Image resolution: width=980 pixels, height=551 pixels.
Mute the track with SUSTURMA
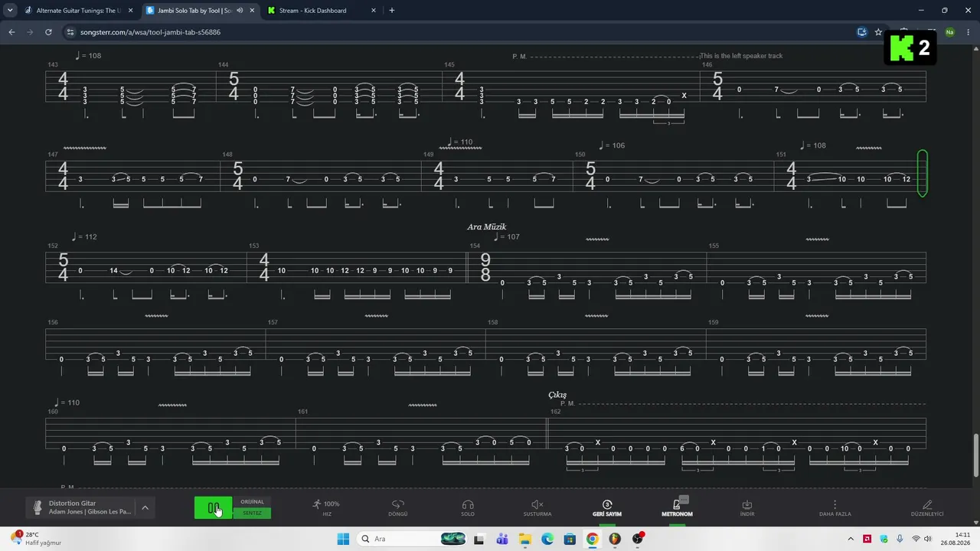click(537, 508)
